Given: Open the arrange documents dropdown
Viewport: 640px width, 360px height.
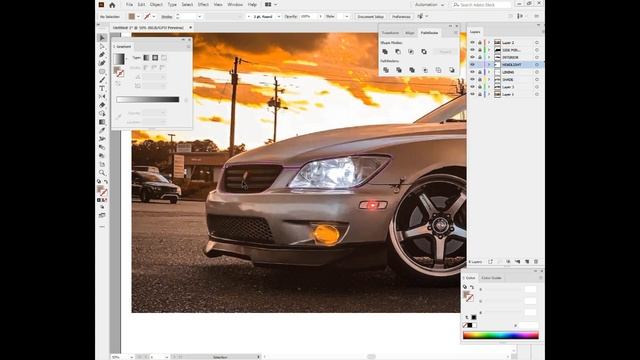Looking at the screenshot, I should point(271,4).
